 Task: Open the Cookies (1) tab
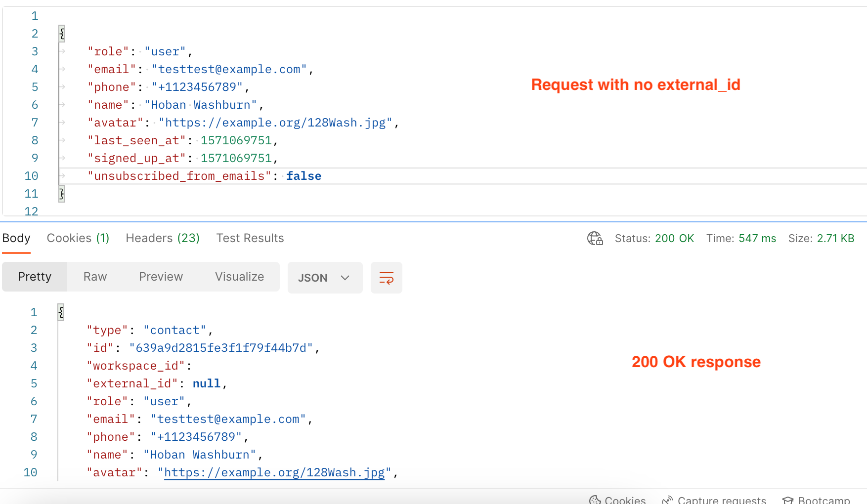[x=78, y=238]
